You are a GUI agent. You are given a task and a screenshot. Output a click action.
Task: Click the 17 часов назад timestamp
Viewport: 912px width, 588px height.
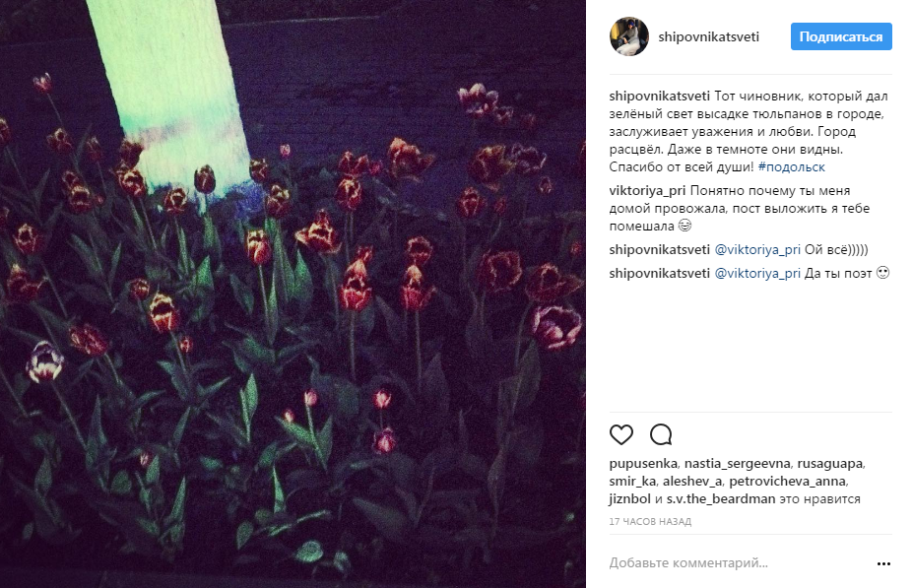coord(650,522)
